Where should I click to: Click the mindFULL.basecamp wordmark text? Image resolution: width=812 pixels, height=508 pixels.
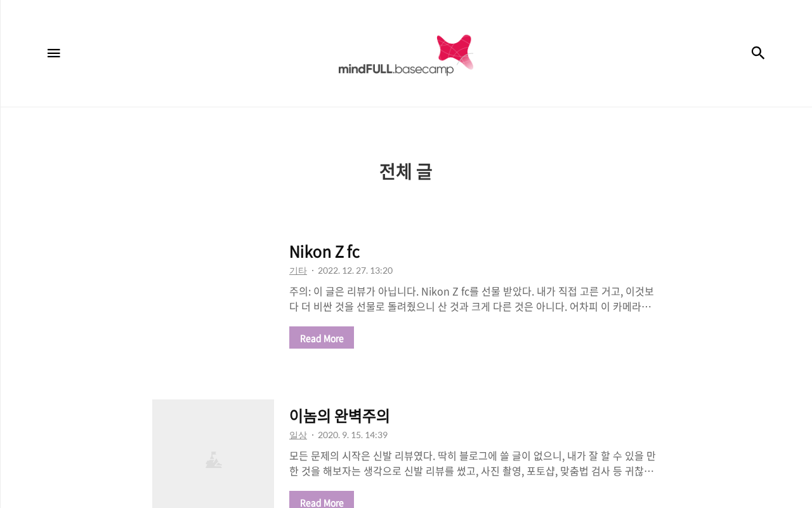point(396,69)
